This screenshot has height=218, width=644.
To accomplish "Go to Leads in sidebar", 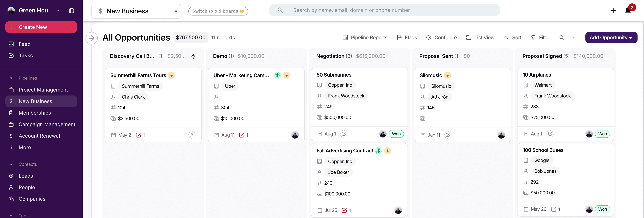I will pos(26,176).
